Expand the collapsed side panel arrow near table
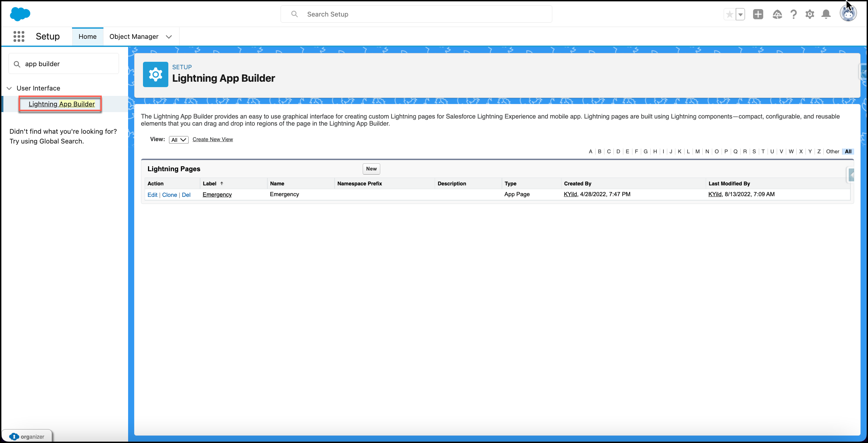The width and height of the screenshot is (868, 443). (851, 175)
